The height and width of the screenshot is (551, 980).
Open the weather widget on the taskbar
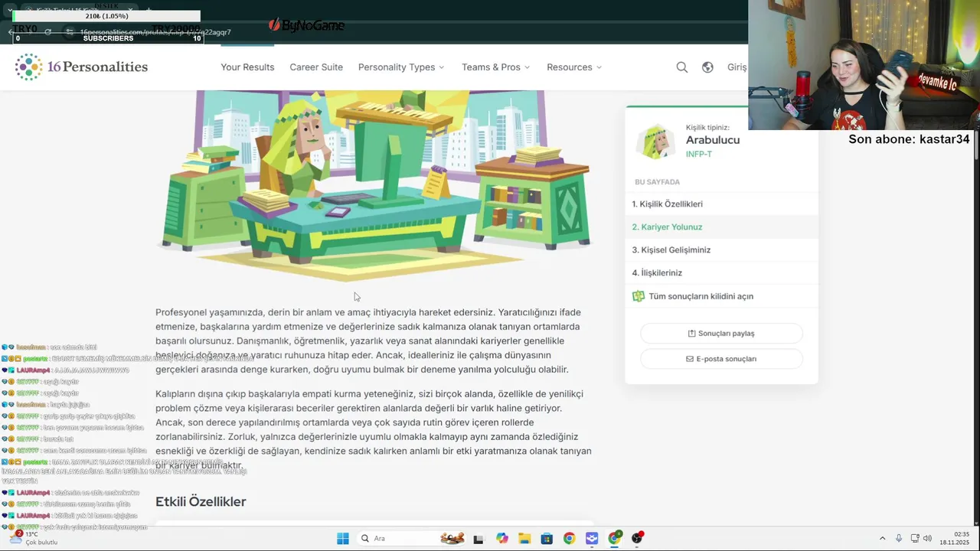tap(35, 538)
